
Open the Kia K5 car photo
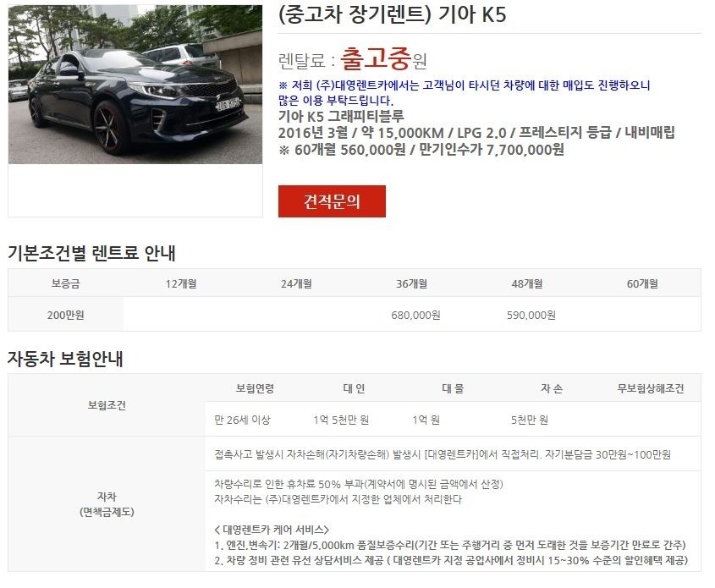coord(135,85)
